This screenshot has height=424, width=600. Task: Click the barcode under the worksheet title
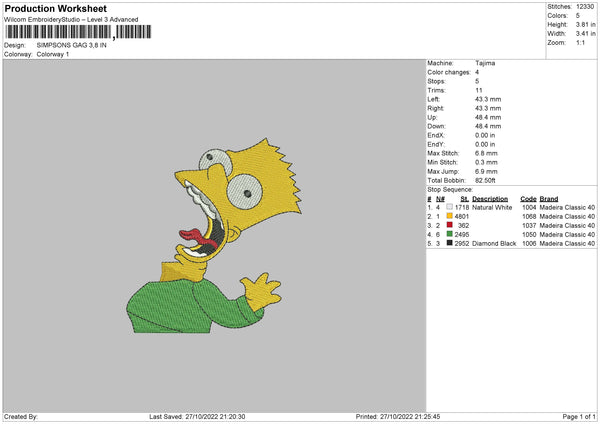click(78, 32)
